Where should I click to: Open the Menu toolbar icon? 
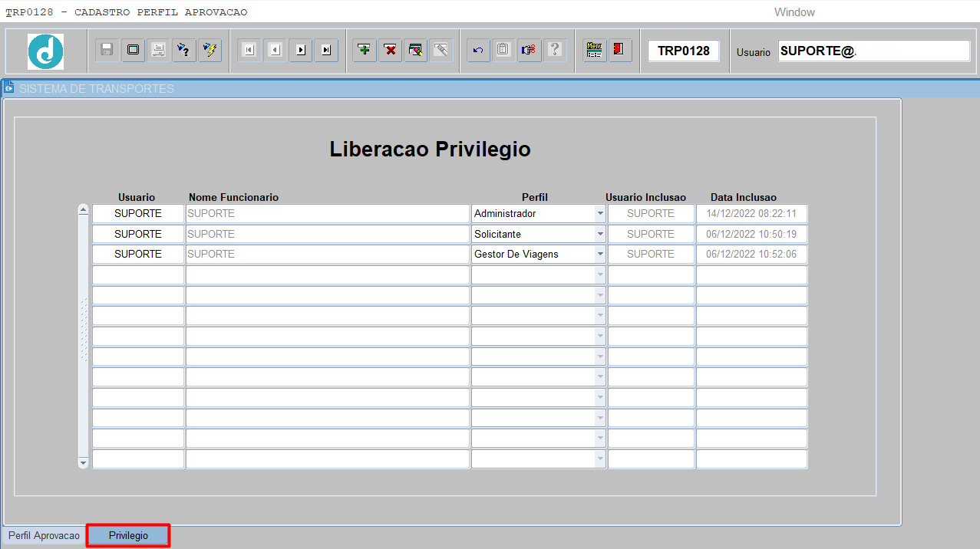point(594,50)
